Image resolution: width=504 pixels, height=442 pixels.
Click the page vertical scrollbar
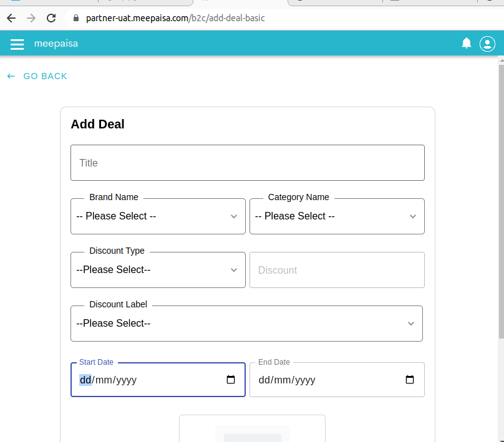(x=501, y=201)
